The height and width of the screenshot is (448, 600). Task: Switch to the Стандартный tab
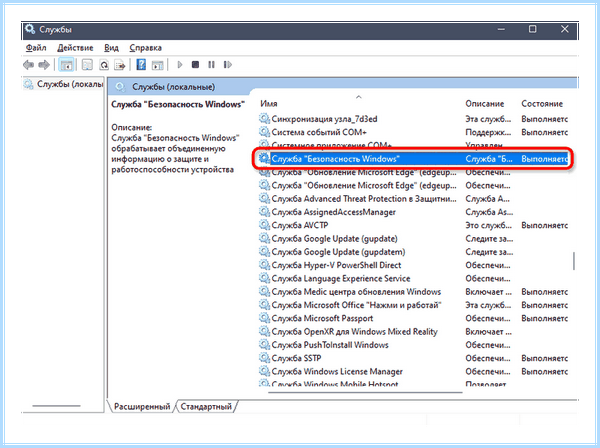206,406
